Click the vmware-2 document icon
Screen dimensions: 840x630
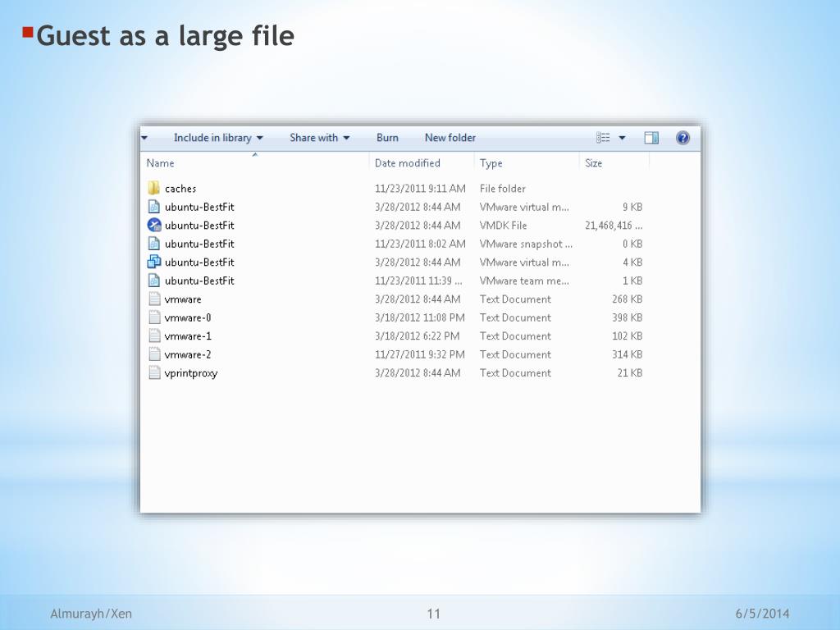coord(154,354)
